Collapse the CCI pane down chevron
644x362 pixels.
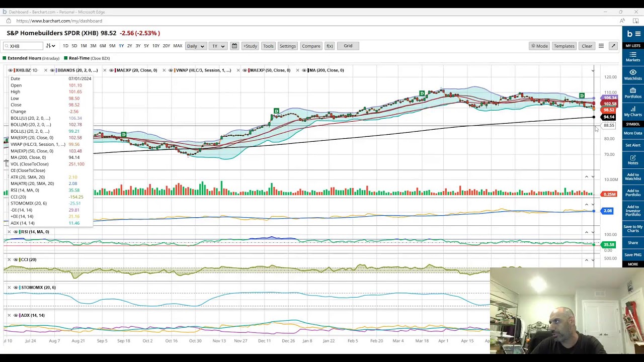[x=593, y=259]
